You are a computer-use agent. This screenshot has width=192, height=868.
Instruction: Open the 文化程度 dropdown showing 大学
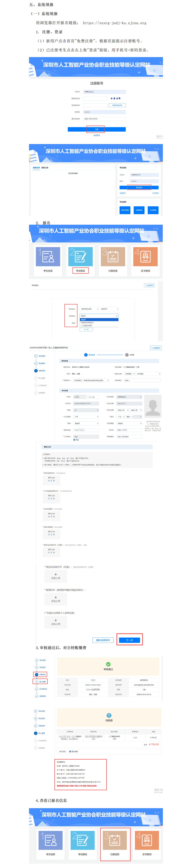86,417
